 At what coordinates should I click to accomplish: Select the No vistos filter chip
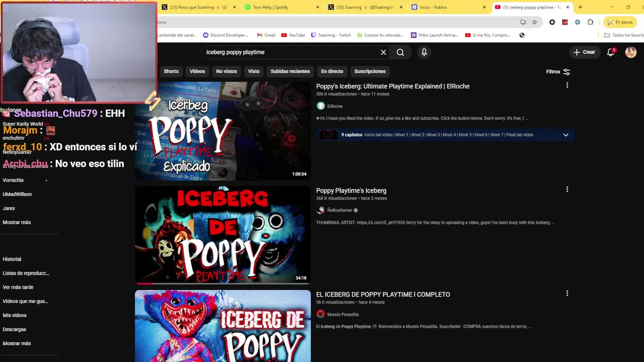pos(226,71)
